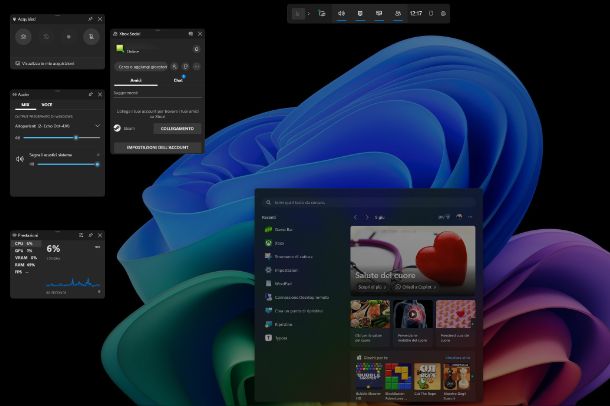
Task: Select the Chat tab
Action: tap(178, 80)
